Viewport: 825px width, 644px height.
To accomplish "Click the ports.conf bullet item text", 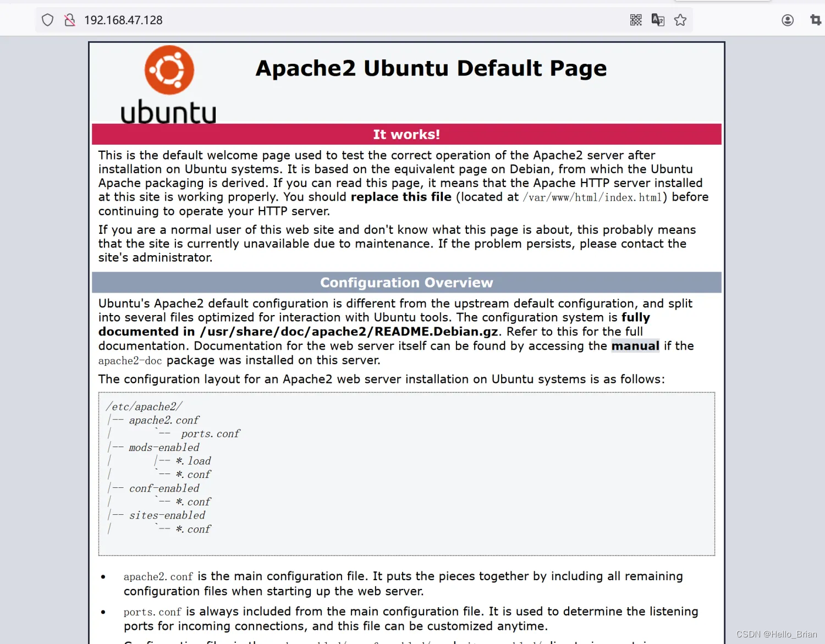I will click(411, 619).
